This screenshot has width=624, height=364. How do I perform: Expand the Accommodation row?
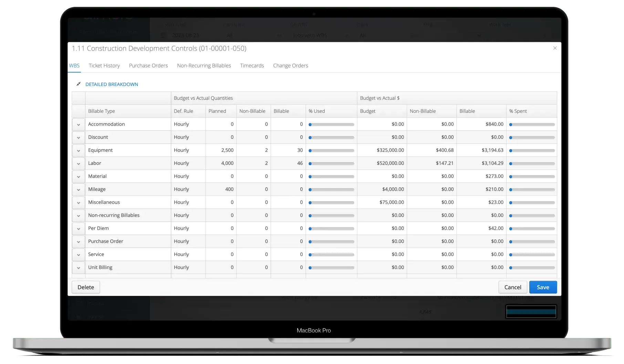[x=79, y=125]
